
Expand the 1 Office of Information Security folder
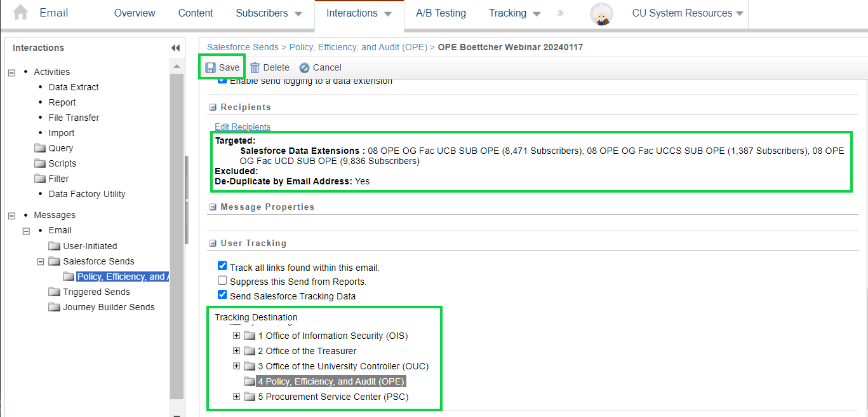(237, 336)
